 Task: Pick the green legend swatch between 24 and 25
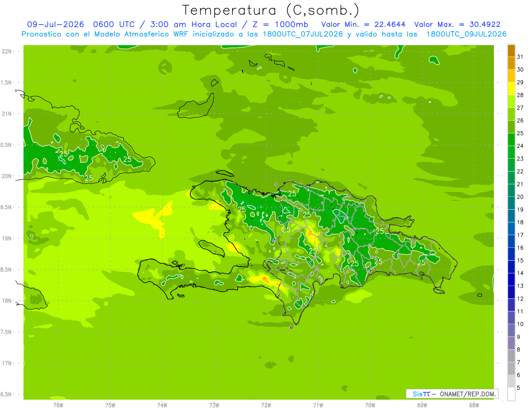(511, 140)
